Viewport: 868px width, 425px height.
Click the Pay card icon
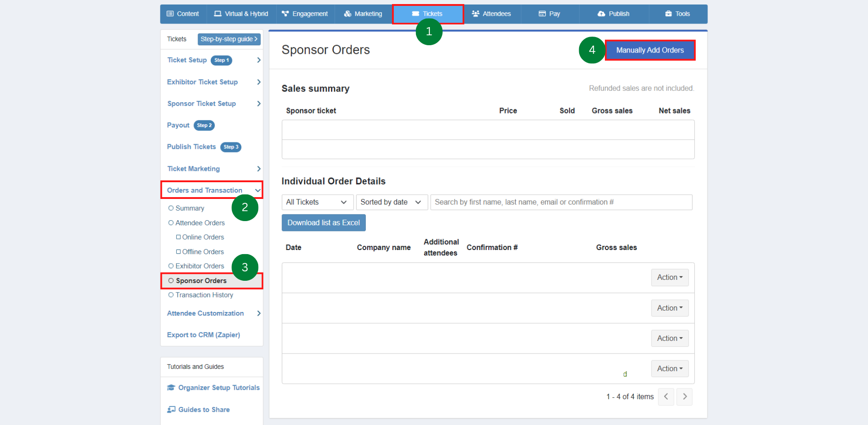point(542,14)
